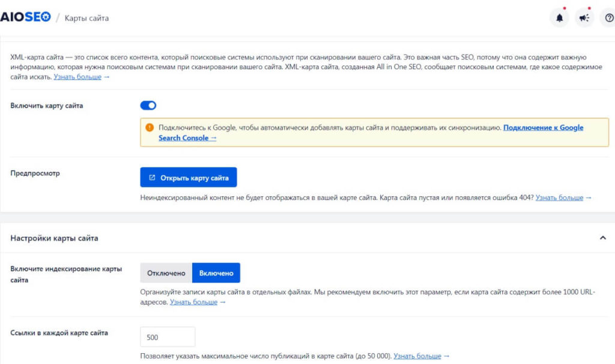The height and width of the screenshot is (364, 615).
Task: Open the announcements megaphone icon
Action: point(584,17)
